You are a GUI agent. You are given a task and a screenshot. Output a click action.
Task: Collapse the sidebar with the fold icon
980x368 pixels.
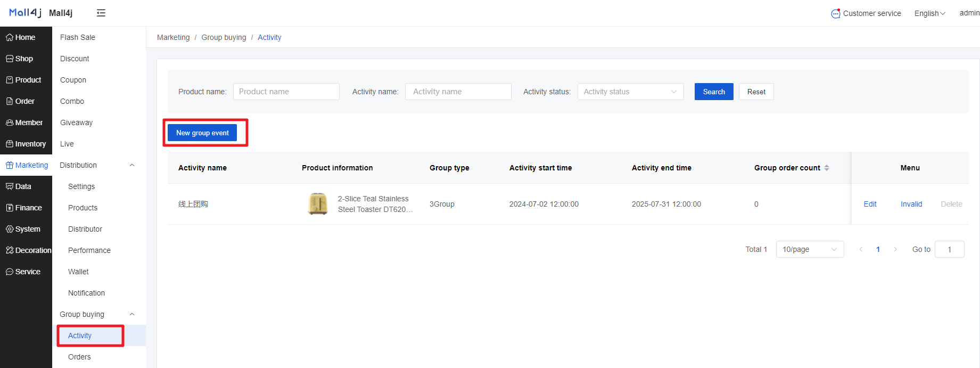[101, 13]
